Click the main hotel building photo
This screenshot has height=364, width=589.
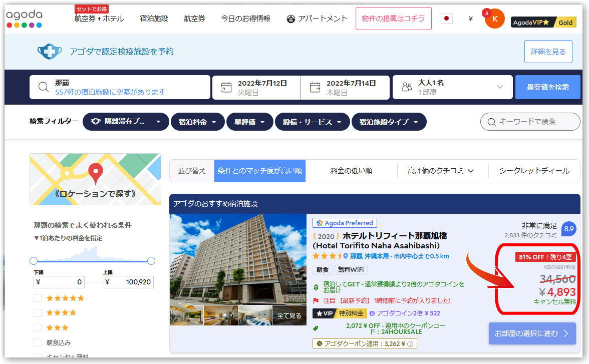(x=238, y=259)
